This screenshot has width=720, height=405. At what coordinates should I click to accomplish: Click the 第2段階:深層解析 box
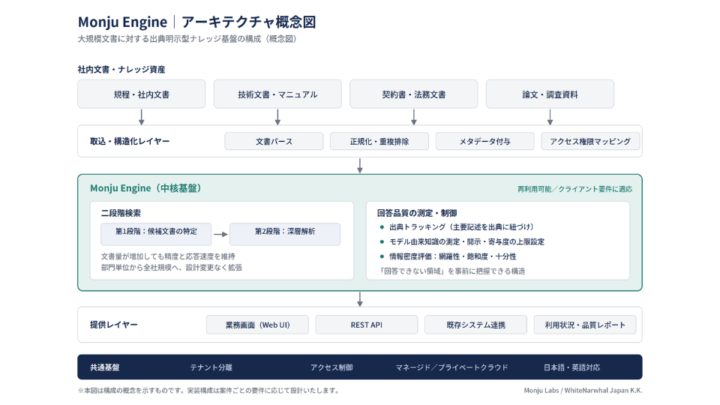point(285,234)
